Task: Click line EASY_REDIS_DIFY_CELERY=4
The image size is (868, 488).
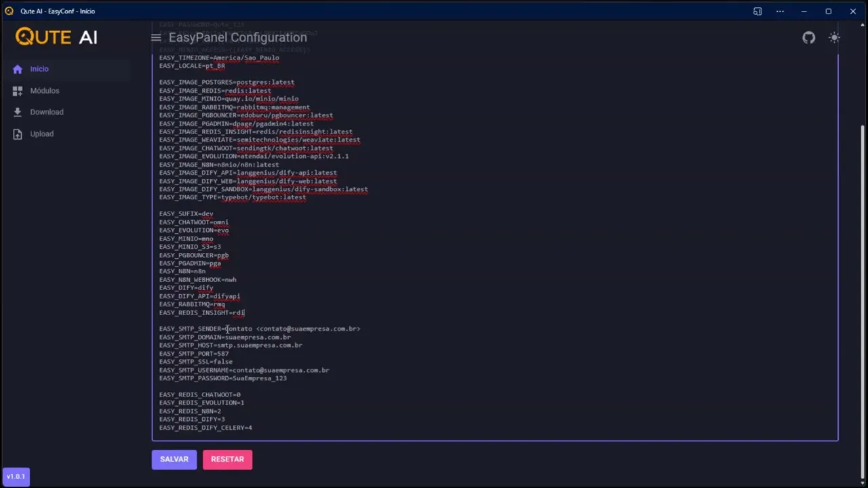Action: (205, 428)
